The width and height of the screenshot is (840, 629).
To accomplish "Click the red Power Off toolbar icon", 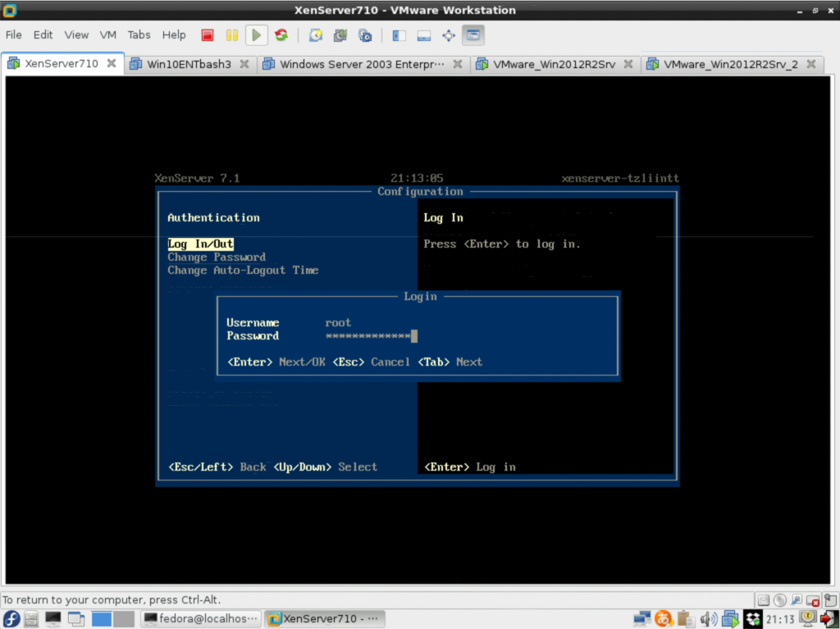I will pyautogui.click(x=208, y=35).
